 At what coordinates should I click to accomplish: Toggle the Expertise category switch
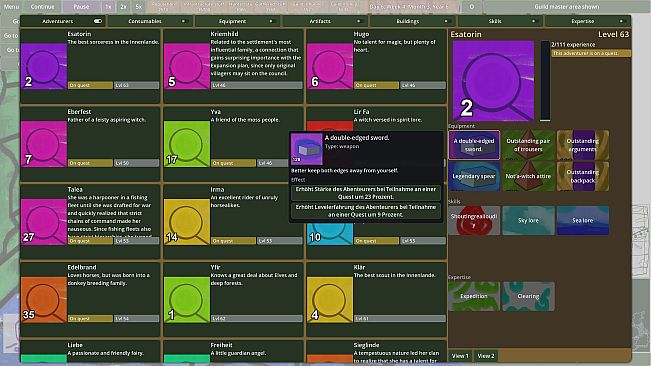point(622,21)
